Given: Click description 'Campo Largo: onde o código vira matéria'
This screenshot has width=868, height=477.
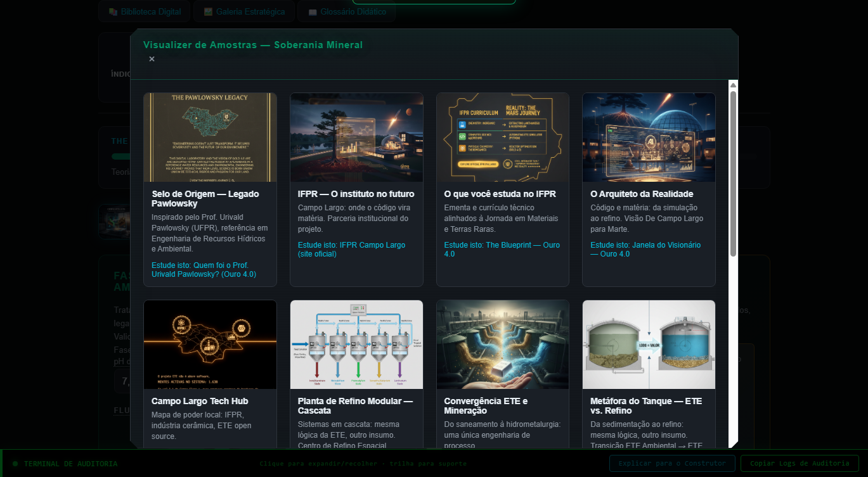Looking at the screenshot, I should point(353,219).
